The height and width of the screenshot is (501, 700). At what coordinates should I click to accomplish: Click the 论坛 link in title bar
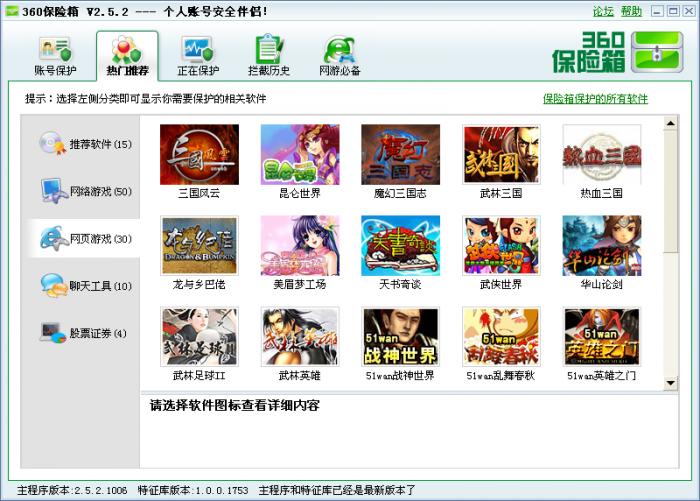point(603,11)
